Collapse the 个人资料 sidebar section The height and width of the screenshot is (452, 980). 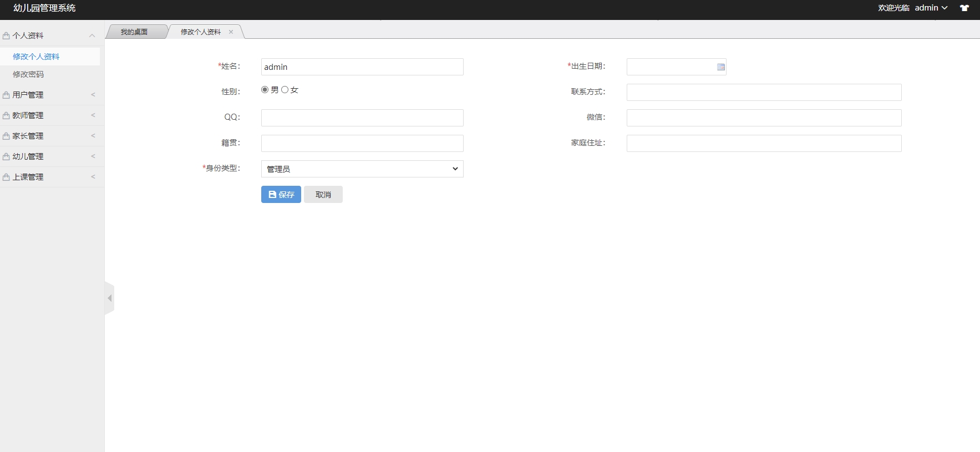[x=92, y=36]
